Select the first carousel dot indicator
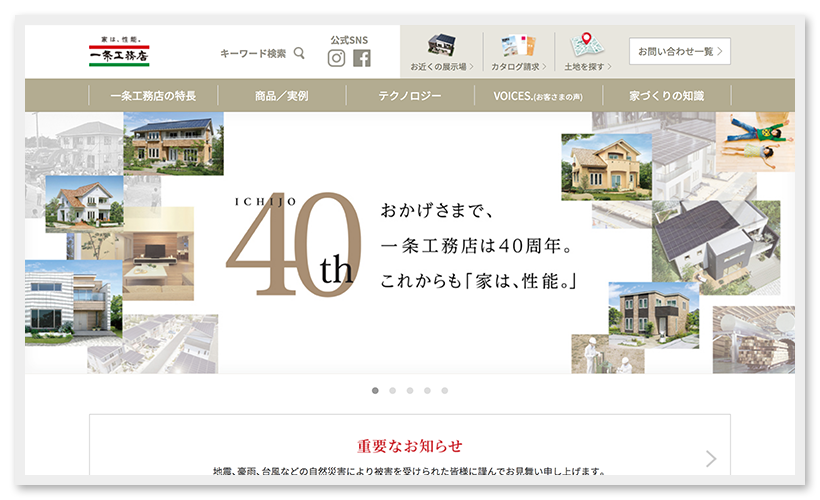The image size is (820, 500). (375, 390)
